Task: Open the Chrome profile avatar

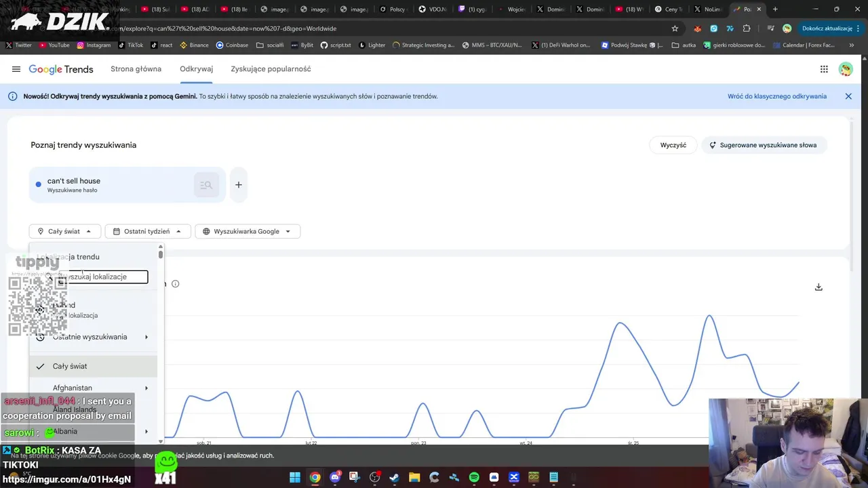Action: tap(787, 28)
